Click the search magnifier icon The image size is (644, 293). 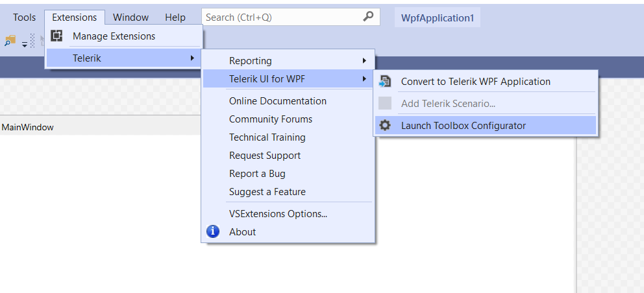pos(368,17)
